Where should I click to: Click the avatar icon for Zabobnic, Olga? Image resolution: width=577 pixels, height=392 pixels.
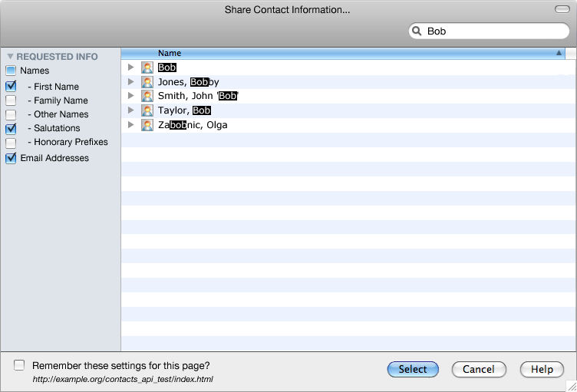(x=147, y=125)
